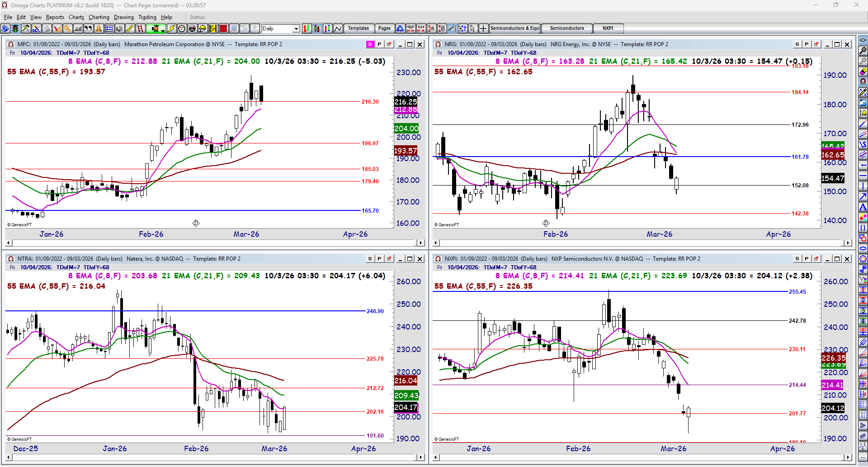
Task: Click the 216.30 red price level label
Action: (370, 102)
